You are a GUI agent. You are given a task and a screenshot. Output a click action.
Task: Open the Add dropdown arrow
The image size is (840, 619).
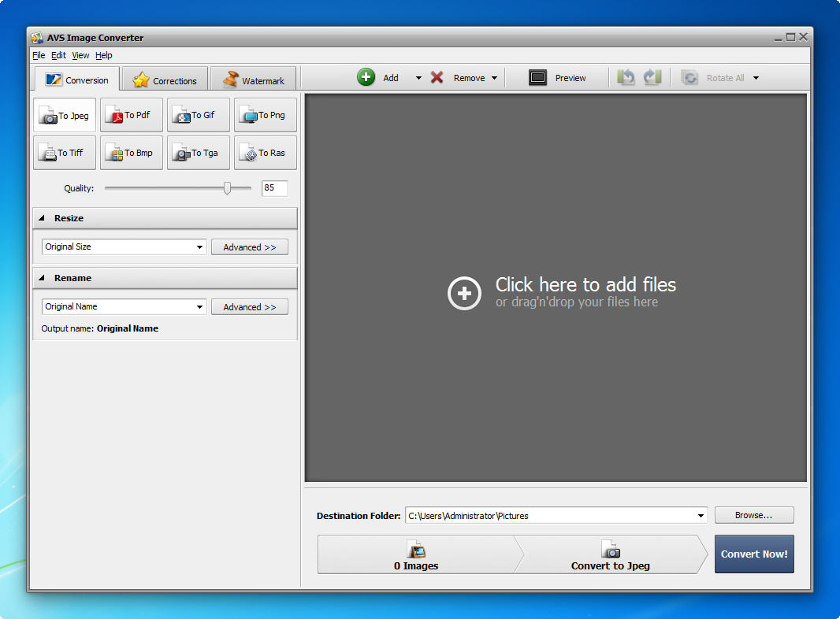click(418, 78)
